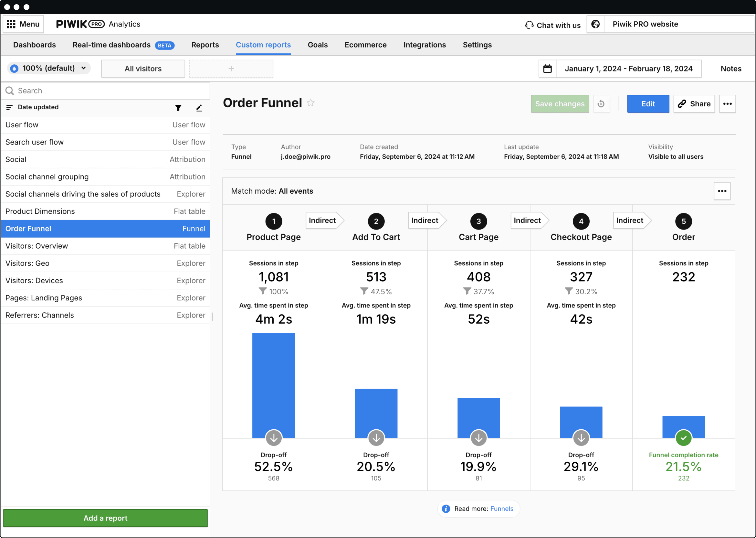The image size is (756, 538).
Task: Click Add a report green button
Action: (x=105, y=518)
